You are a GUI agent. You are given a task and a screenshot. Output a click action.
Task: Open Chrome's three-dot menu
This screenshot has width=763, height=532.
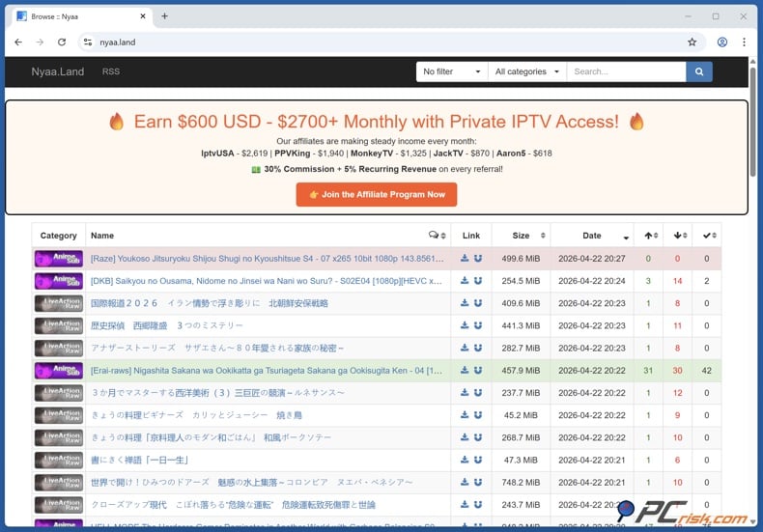(x=745, y=42)
